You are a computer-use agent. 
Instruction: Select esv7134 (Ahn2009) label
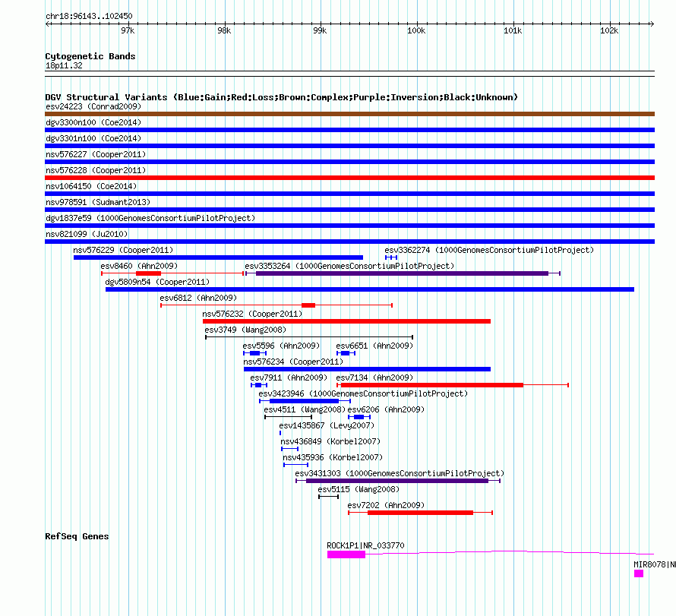click(374, 377)
